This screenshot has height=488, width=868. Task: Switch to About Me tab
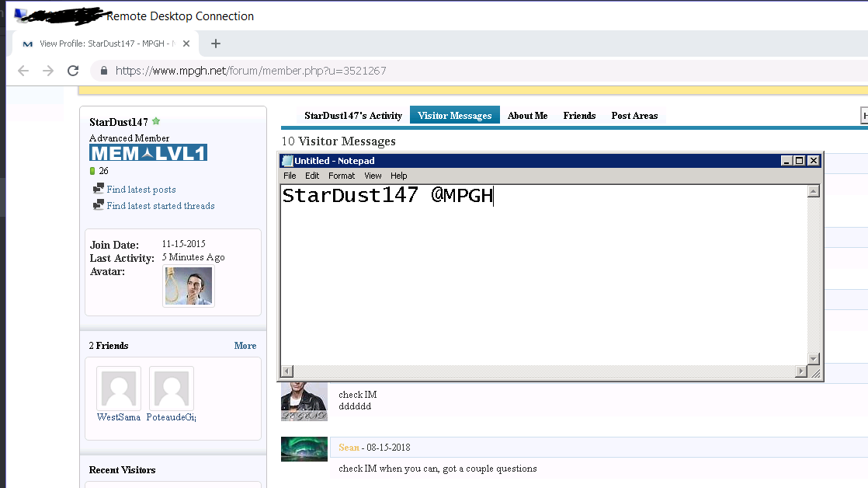coord(527,115)
